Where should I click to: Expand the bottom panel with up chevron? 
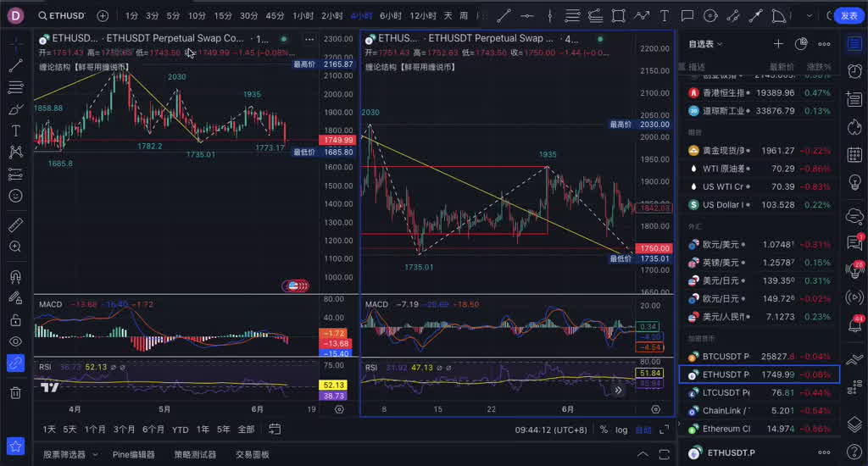point(642,455)
